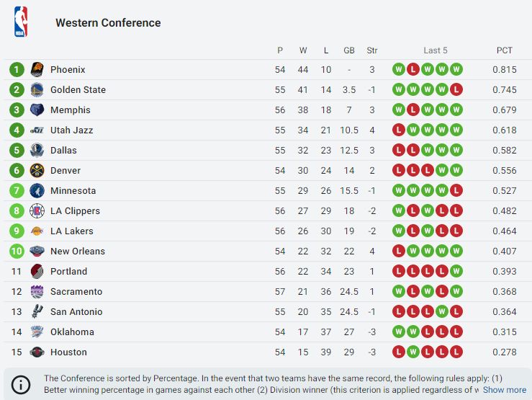Screen dimensions: 532x400
Task: Click the Phoenix Suns team logo
Action: pyautogui.click(x=37, y=70)
